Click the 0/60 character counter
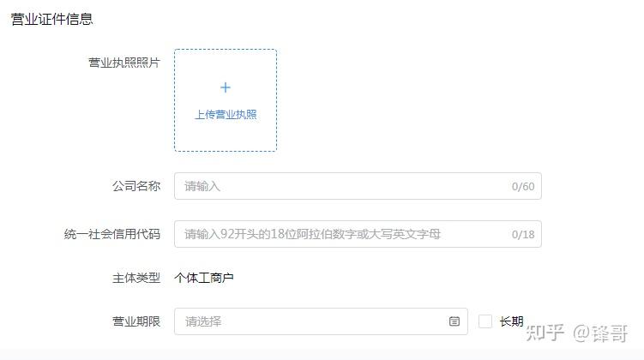Screen dimensions: 644x360 point(523,187)
